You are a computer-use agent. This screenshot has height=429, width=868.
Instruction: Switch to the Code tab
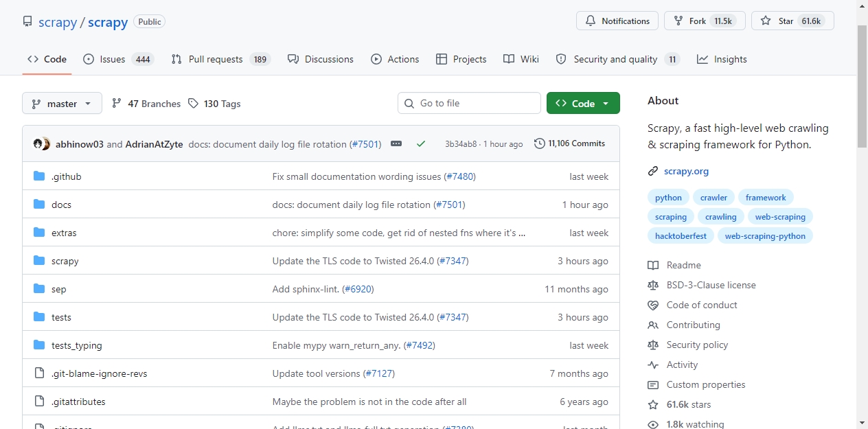tap(47, 59)
